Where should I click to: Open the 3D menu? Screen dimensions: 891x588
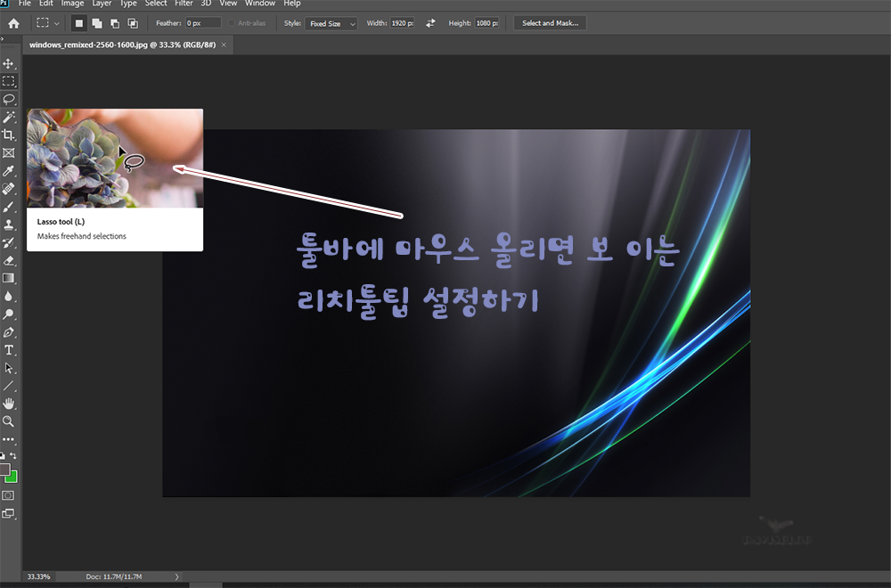pos(206,4)
